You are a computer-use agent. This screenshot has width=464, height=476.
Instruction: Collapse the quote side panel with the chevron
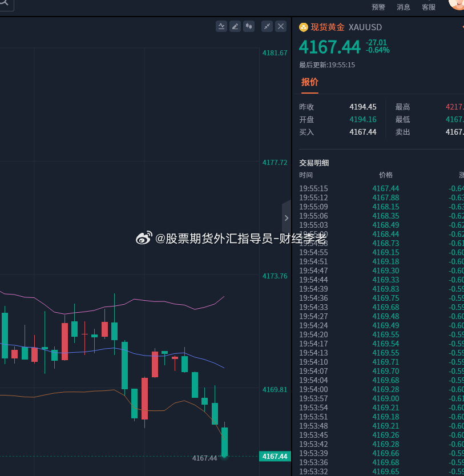(286, 218)
